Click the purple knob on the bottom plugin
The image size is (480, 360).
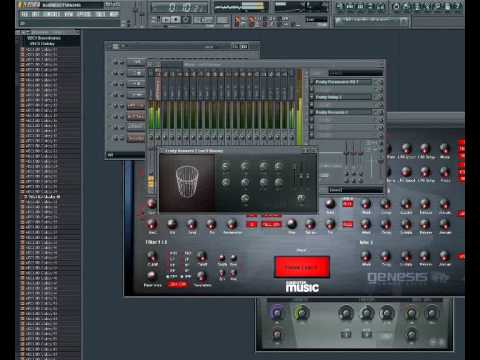(x=276, y=312)
